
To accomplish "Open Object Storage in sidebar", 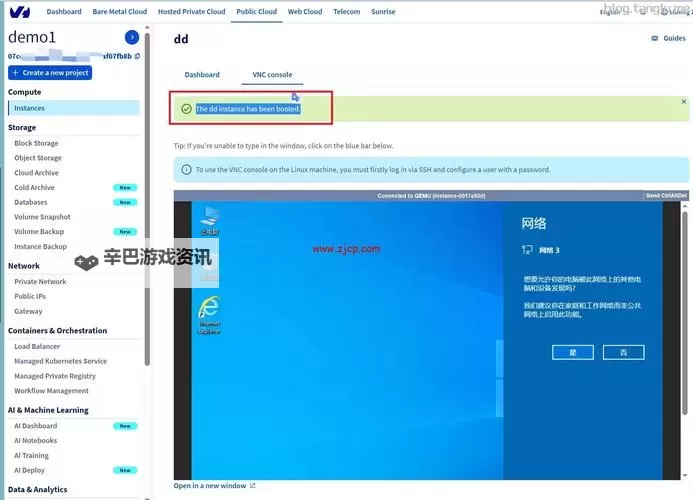I will click(x=38, y=158).
